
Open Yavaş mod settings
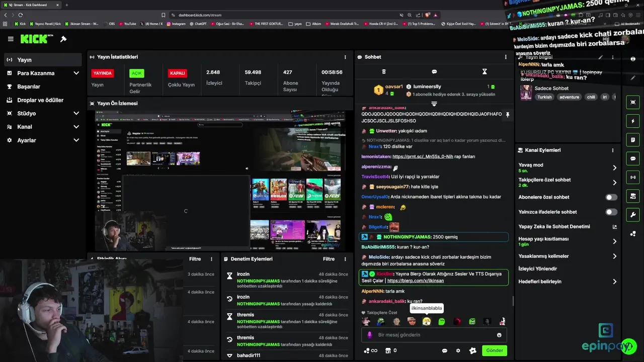[568, 167]
